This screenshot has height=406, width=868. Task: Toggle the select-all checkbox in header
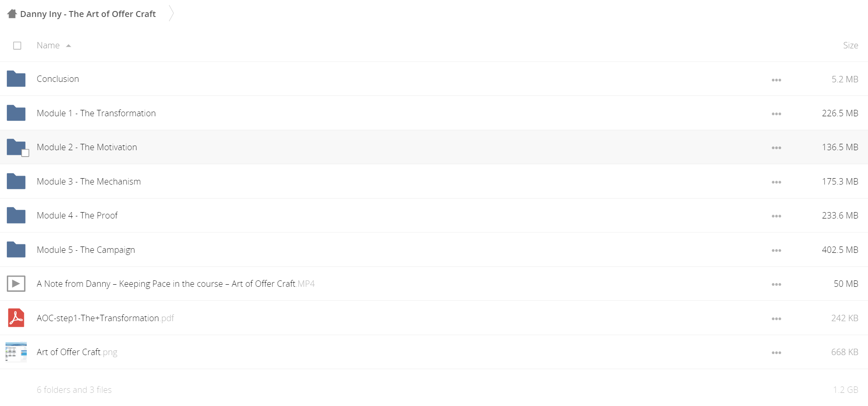click(x=17, y=45)
